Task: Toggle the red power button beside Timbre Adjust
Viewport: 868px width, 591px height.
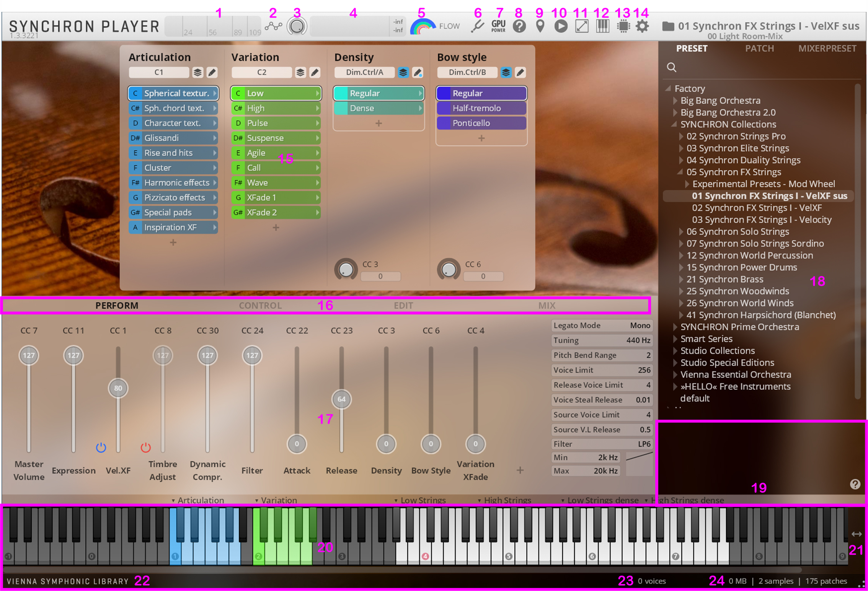Action: (145, 447)
